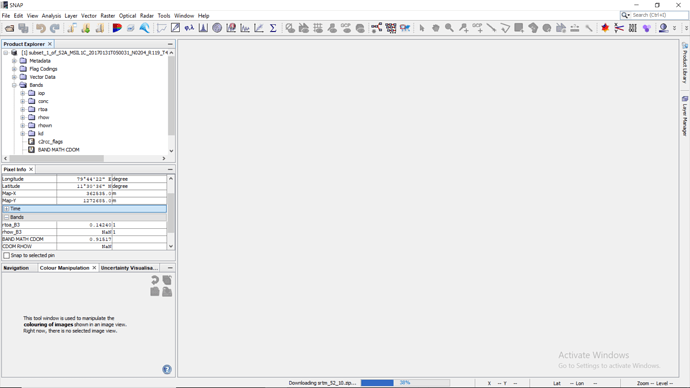Select the BAND MATH CDOM band

tap(59, 150)
